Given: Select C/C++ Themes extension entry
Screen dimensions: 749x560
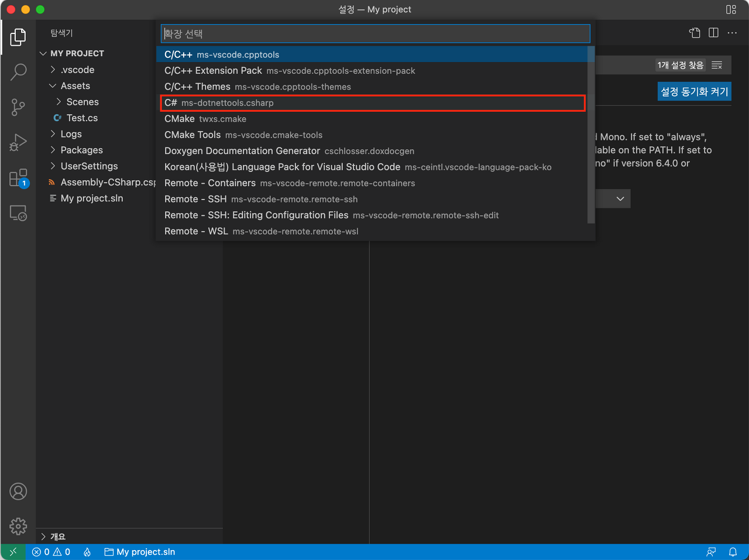Looking at the screenshot, I should (x=372, y=87).
